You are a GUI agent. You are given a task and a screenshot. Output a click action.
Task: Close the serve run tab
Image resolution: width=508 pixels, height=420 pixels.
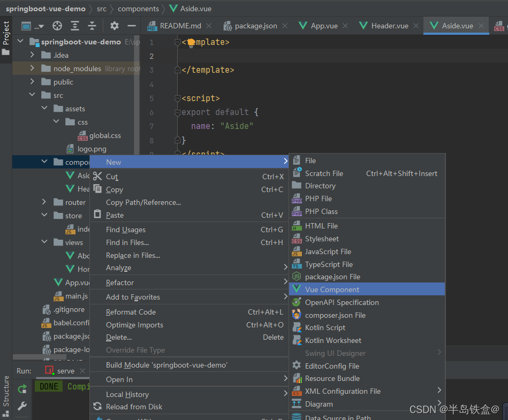[82, 370]
